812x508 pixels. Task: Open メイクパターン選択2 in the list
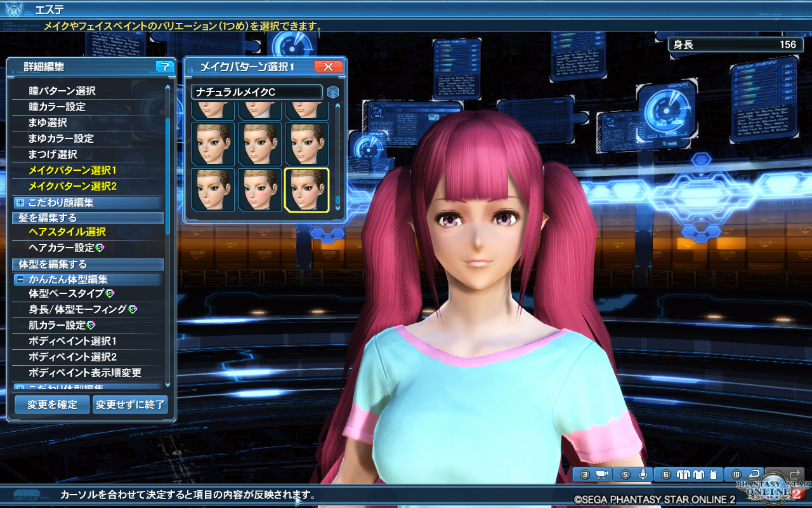coord(88,186)
